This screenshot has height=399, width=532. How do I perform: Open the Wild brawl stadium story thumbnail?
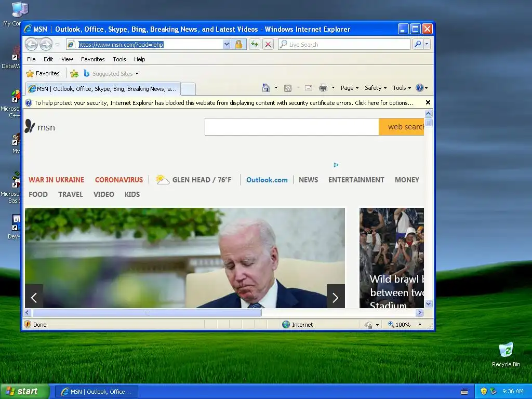pos(392,258)
